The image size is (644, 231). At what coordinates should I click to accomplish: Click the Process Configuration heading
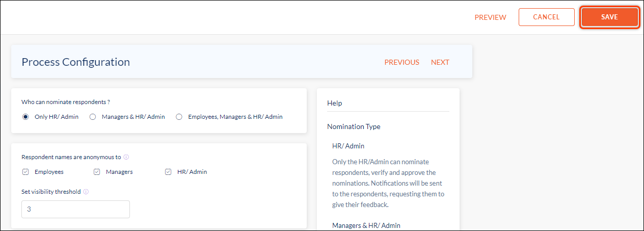click(x=75, y=62)
